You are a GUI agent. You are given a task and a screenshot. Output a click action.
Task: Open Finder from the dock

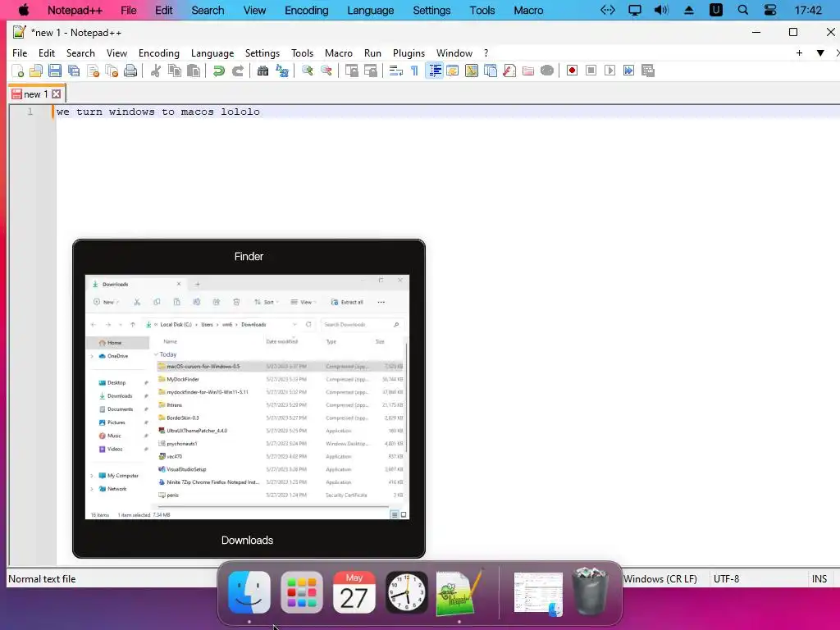tap(249, 592)
